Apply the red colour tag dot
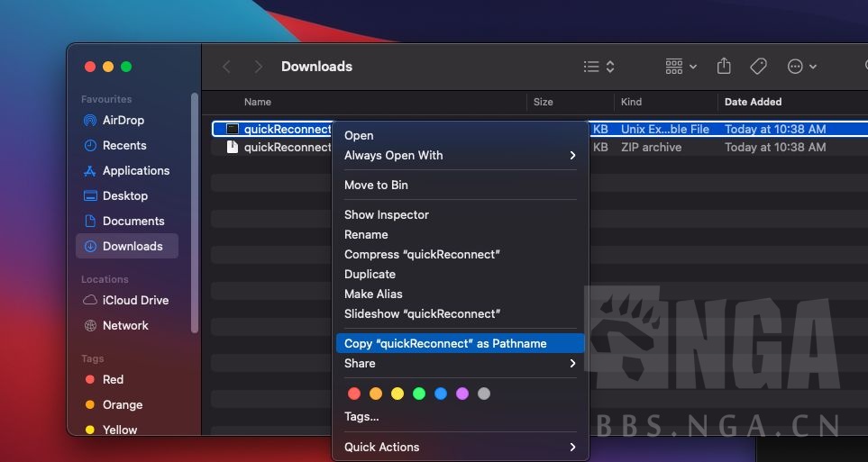 click(354, 394)
